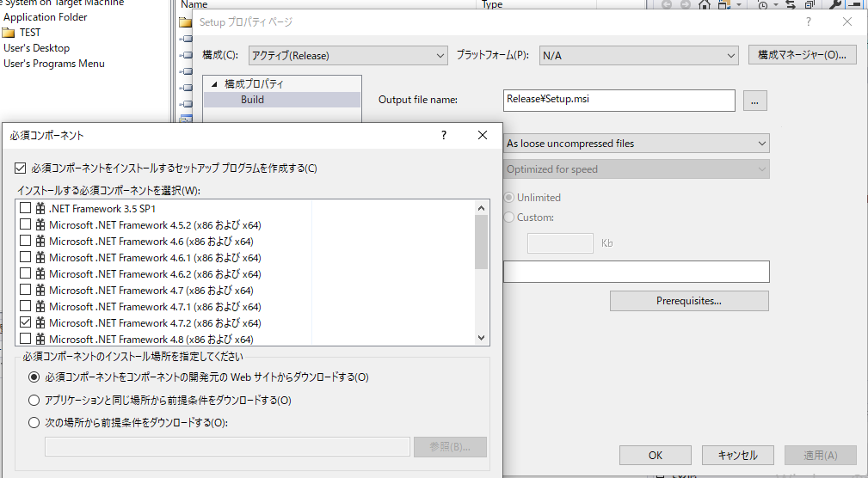Check .NET Framework 3.5 SP1 checkbox
Viewport: 868px width, 478px height.
(x=25, y=208)
